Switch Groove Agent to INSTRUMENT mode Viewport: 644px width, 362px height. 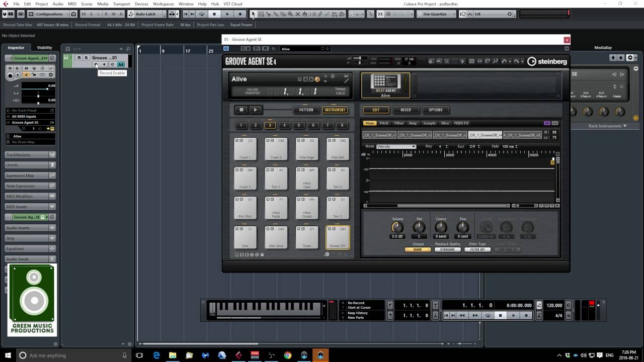coord(335,110)
